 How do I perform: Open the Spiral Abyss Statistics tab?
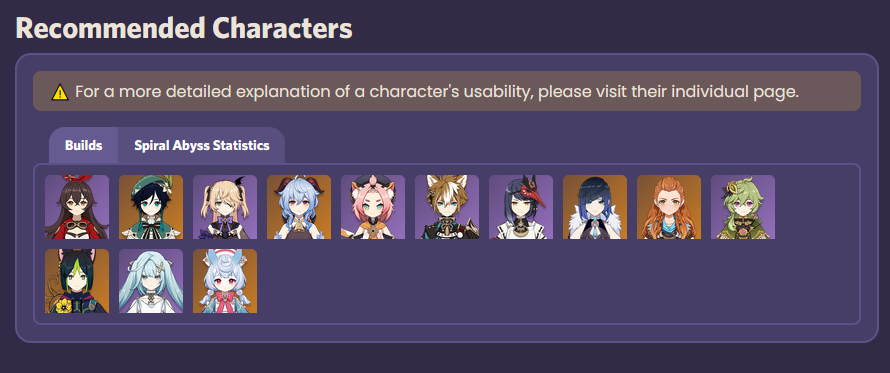click(201, 145)
